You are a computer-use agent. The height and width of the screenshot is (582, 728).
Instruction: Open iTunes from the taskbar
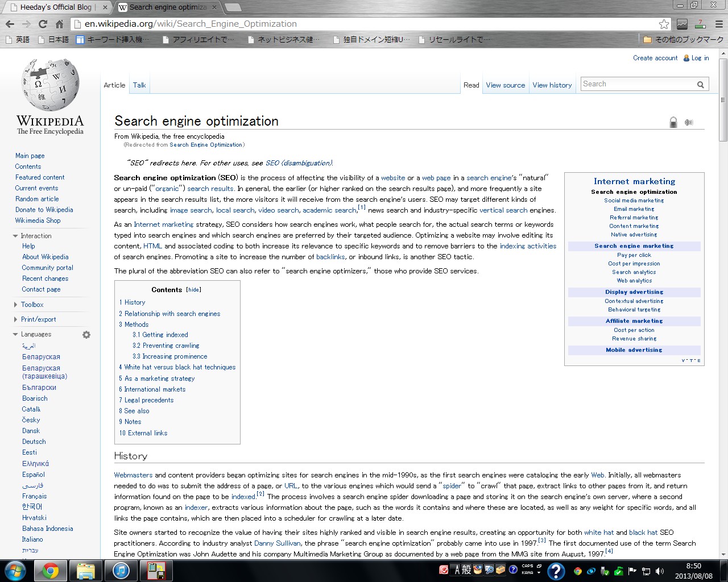[x=121, y=571]
